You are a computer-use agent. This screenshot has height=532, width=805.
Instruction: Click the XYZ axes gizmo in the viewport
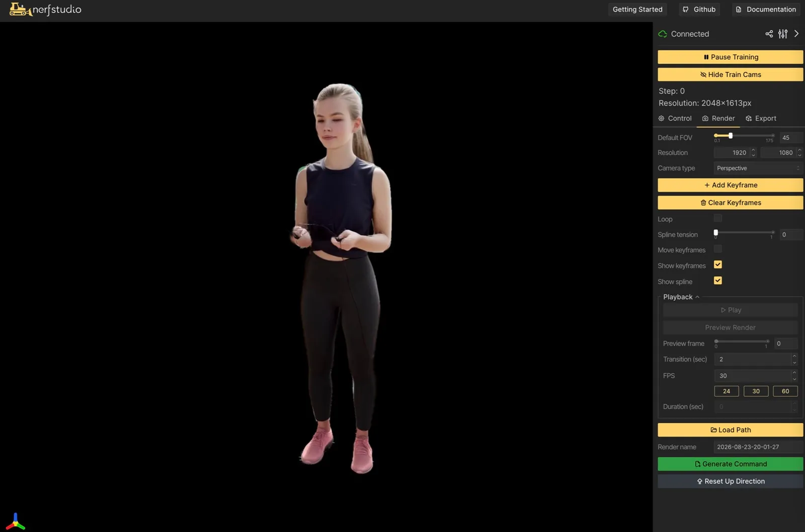[16, 521]
